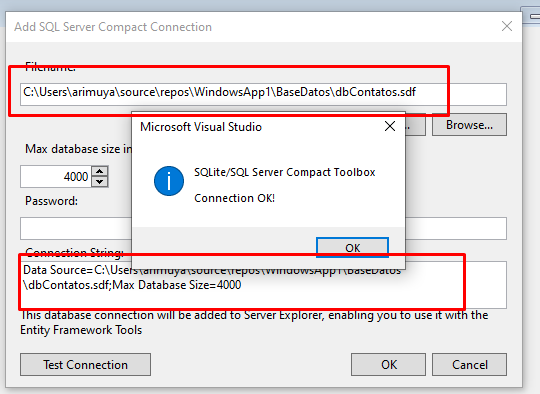
Task: Click OK in the Connection OK message box
Action: click(x=352, y=247)
